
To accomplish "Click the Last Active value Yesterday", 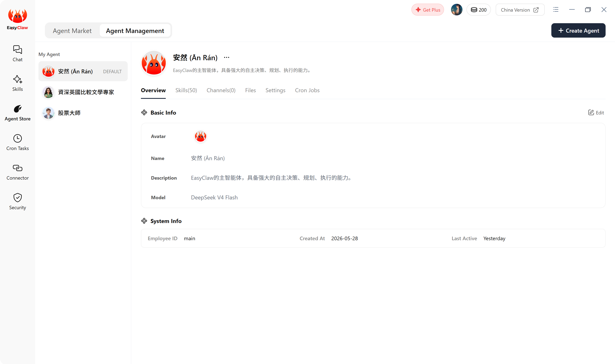I will point(494,238).
